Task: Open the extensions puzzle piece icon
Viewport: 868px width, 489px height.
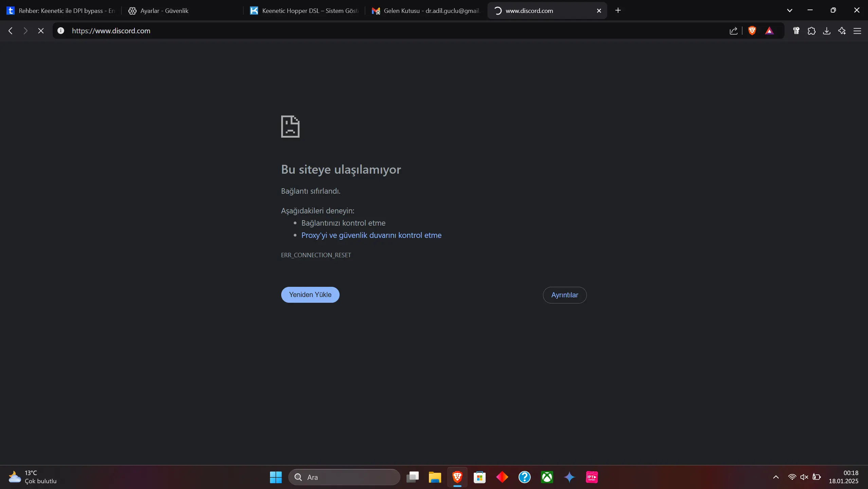Action: [x=811, y=31]
